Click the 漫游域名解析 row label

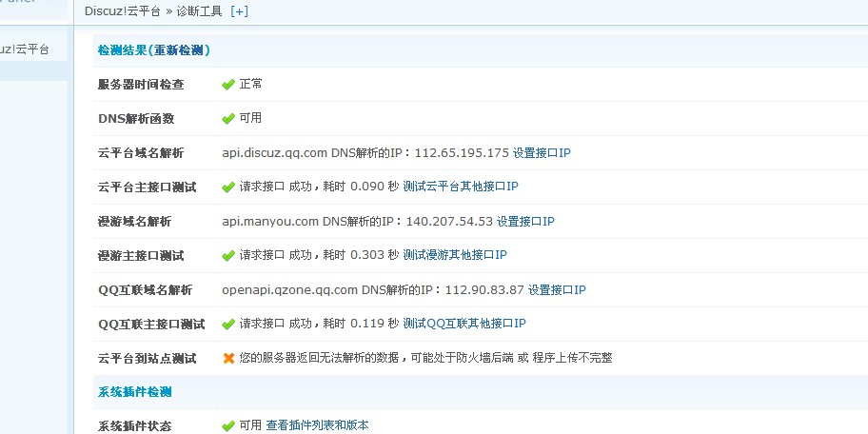click(134, 222)
